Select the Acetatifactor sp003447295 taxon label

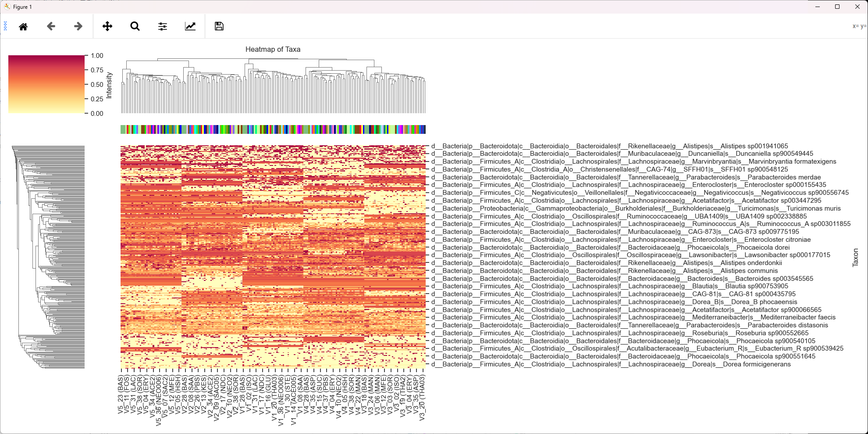click(626, 201)
